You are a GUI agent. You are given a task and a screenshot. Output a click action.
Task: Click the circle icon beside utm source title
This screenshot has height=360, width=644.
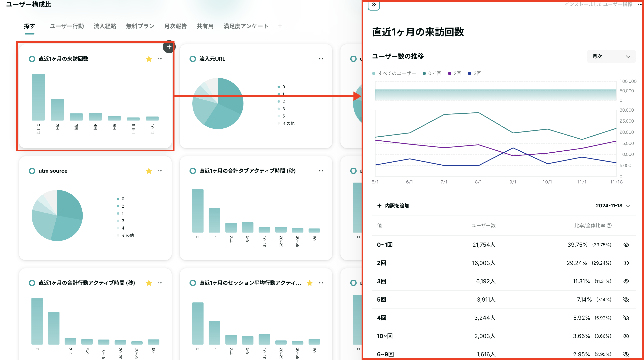pos(32,171)
